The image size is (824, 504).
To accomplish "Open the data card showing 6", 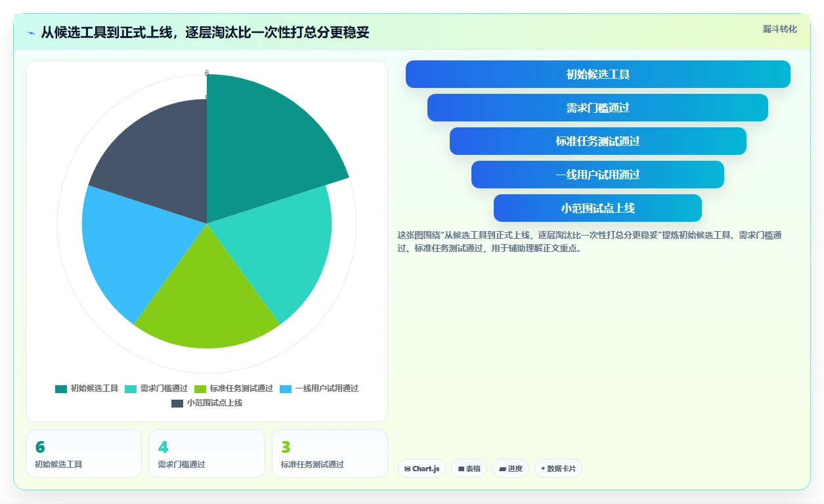I will click(83, 453).
